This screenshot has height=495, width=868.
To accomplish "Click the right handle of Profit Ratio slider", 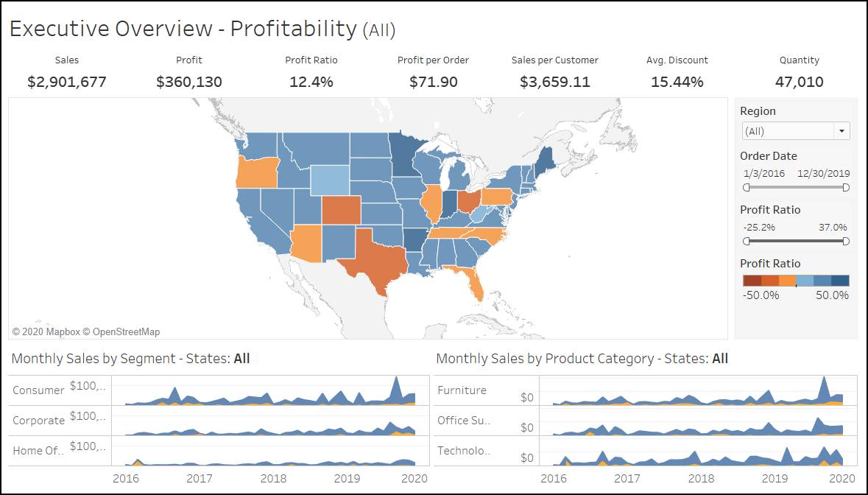I will tap(845, 241).
